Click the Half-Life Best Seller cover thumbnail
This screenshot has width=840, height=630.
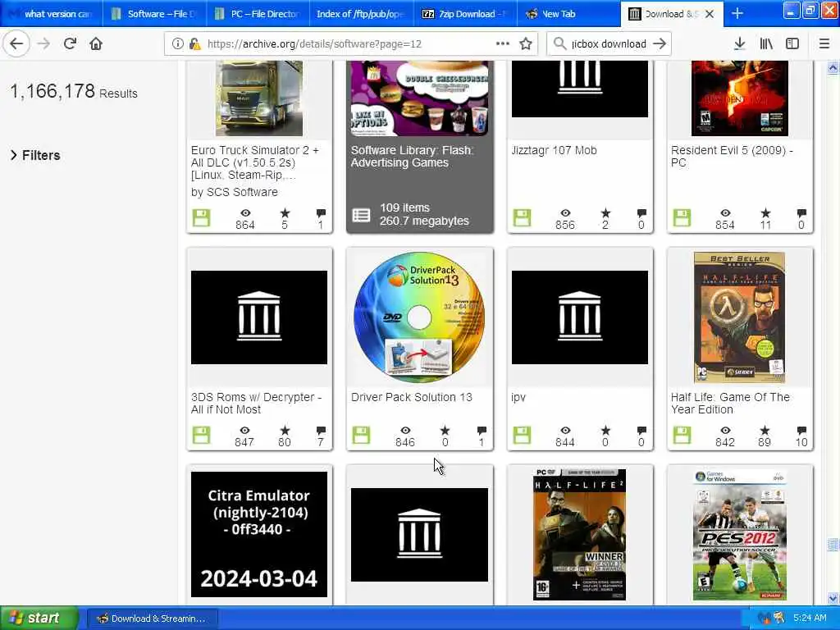pyautogui.click(x=739, y=317)
